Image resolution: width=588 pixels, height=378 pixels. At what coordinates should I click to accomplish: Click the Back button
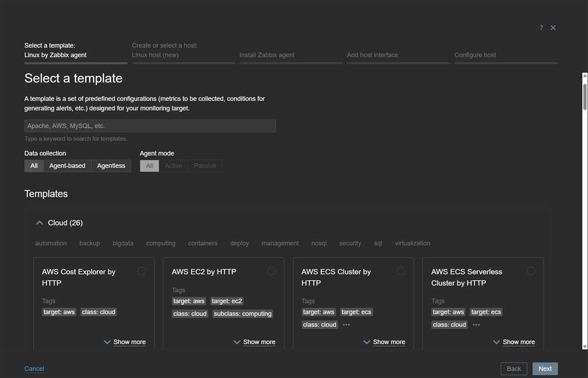click(x=514, y=368)
